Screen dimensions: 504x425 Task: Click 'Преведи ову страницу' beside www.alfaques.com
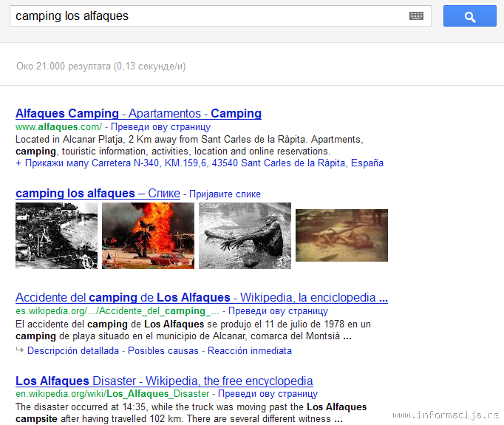(160, 127)
